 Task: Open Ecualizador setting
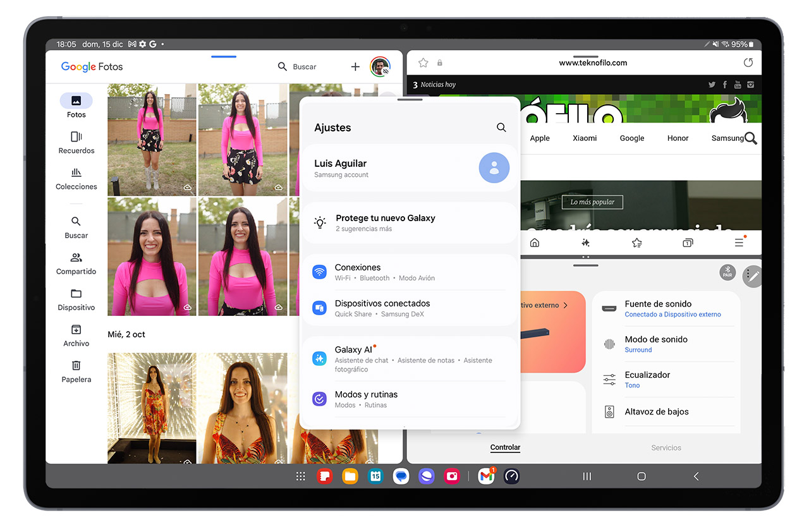(666, 379)
